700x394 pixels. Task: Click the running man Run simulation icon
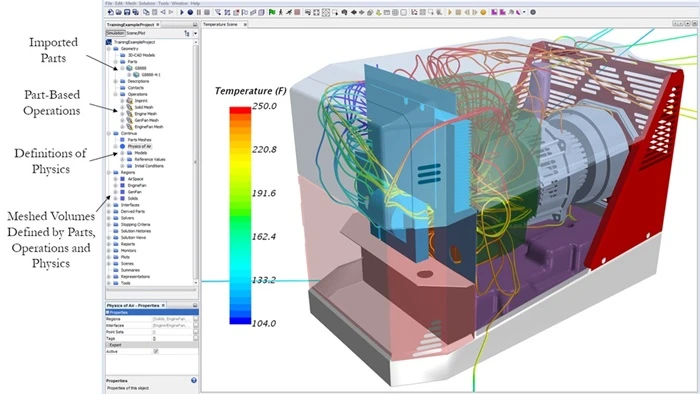(281, 12)
